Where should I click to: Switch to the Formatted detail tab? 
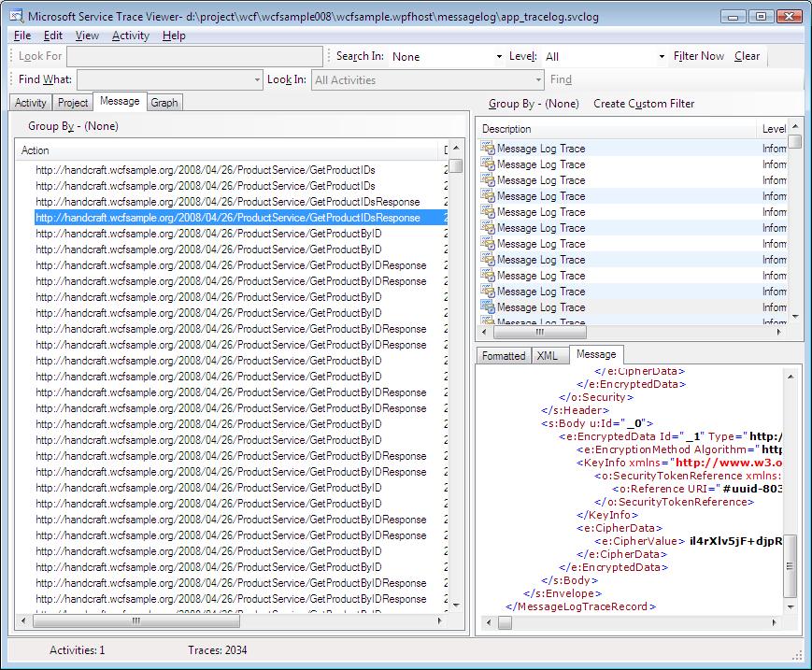[x=504, y=356]
